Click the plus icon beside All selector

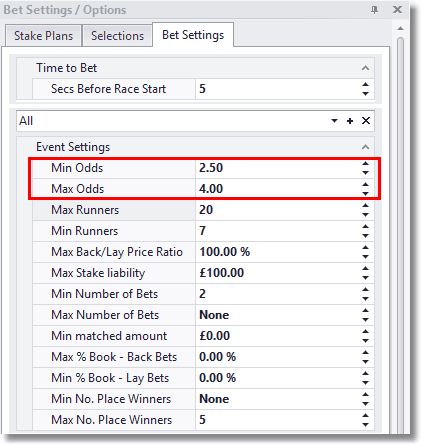pyautogui.click(x=350, y=121)
